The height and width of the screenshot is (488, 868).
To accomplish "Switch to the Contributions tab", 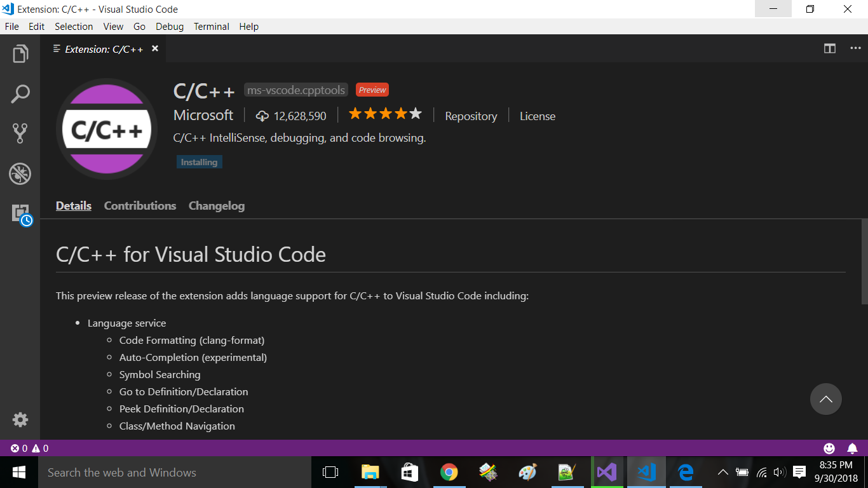I will 140,206.
